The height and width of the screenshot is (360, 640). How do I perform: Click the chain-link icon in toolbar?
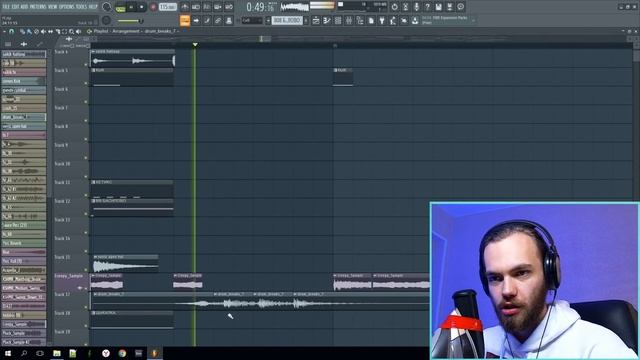pyautogui.click(x=218, y=20)
